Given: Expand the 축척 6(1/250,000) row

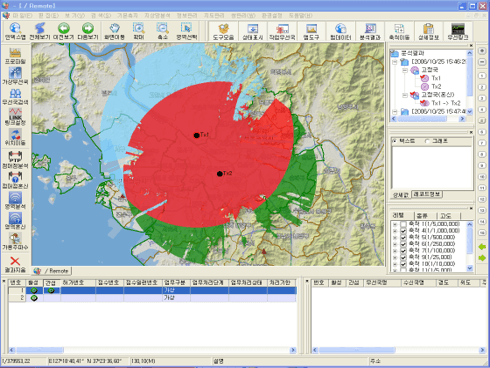Looking at the screenshot, I should [395, 244].
